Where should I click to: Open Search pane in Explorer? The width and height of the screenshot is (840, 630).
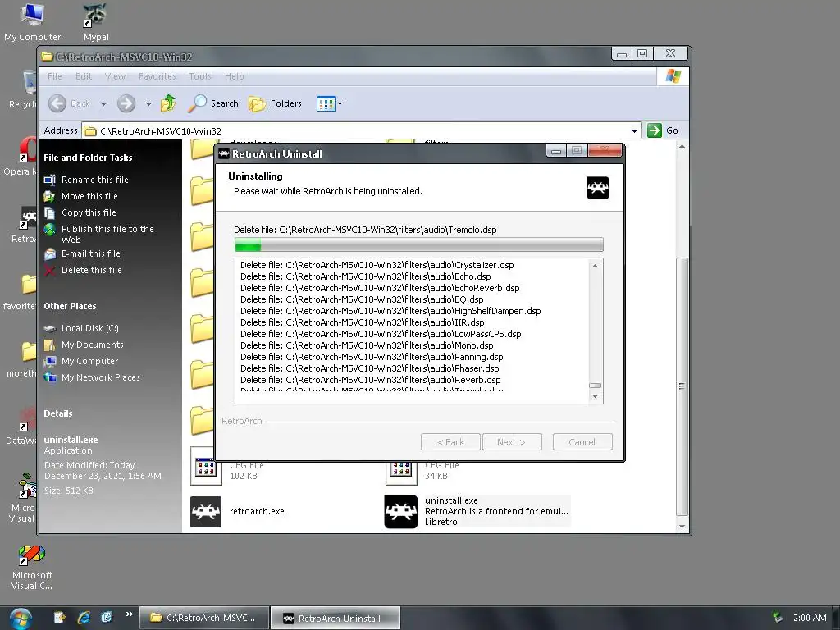click(213, 103)
